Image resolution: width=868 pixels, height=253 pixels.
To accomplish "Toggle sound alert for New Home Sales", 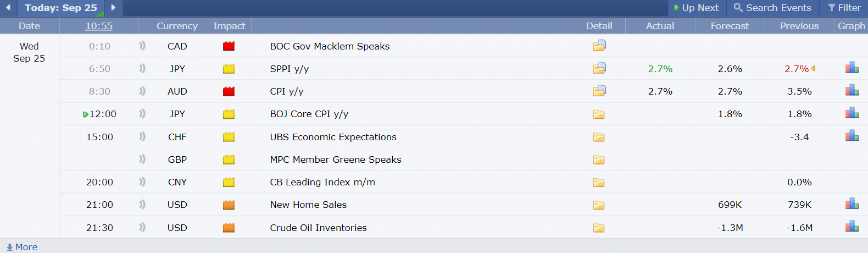I will pos(142,204).
